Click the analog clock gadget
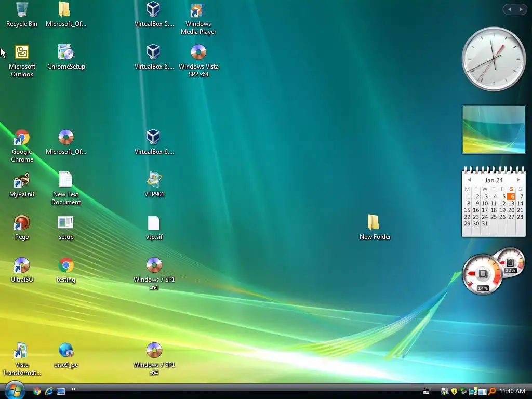This screenshot has width=532, height=399. point(494,59)
